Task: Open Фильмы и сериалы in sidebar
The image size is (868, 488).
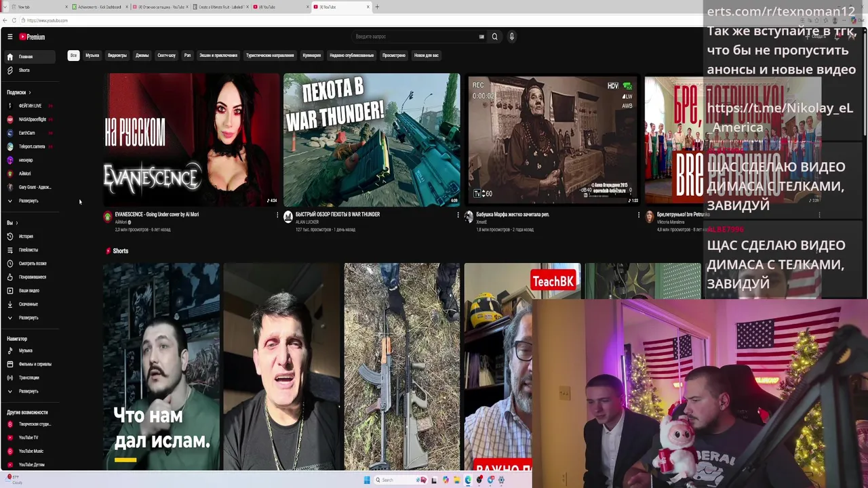Action: (29, 364)
